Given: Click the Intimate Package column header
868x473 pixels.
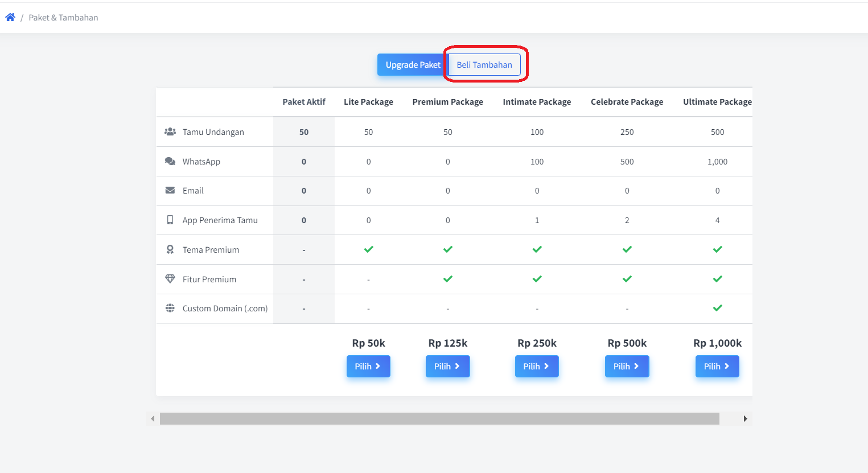Looking at the screenshot, I should click(537, 102).
